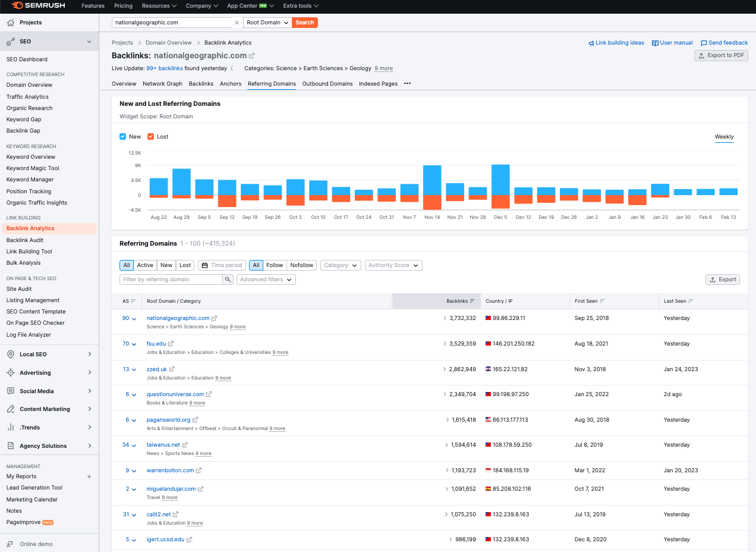Click the Nov 14 blue new-domains bar
This screenshot has height=552, width=756.
[432, 180]
